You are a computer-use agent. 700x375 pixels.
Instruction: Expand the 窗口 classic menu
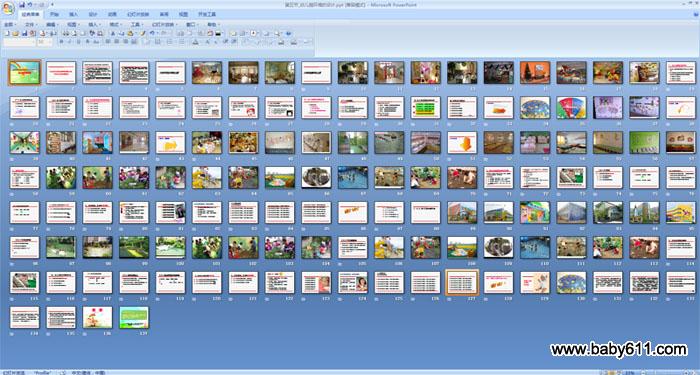click(x=192, y=25)
